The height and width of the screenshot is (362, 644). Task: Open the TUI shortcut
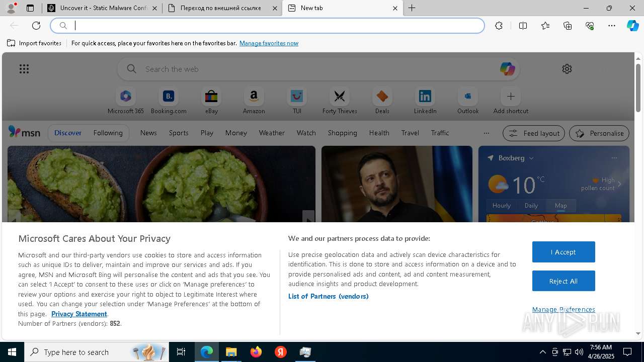click(297, 101)
